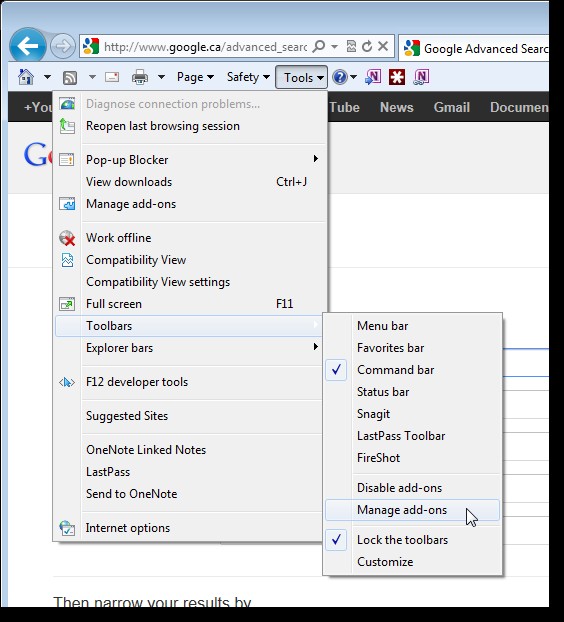Toggle the Favorites bar option
This screenshot has height=622, width=564.
(x=412, y=348)
